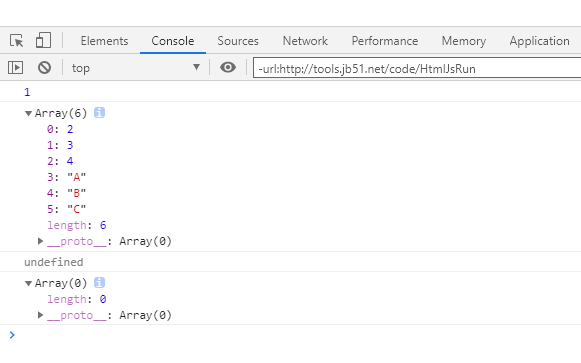This screenshot has height=363, width=581.
Task: Switch to the Application tab
Action: 540,41
